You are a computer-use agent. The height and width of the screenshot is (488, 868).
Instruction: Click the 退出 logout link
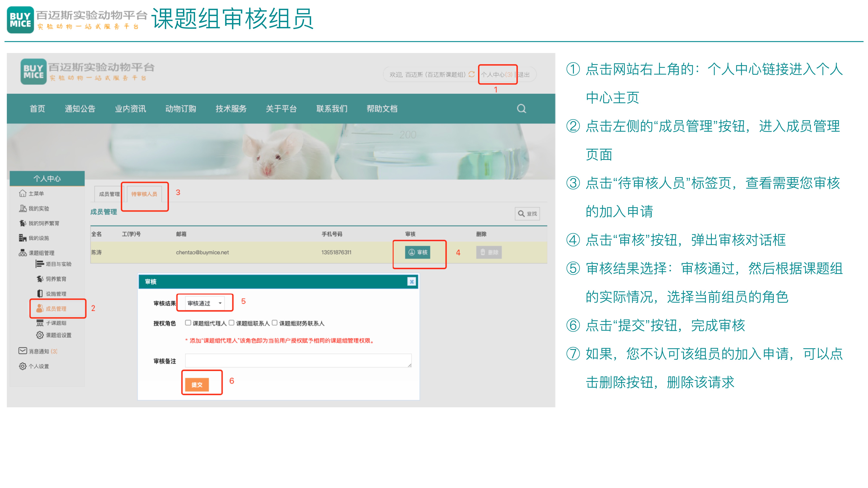(524, 75)
